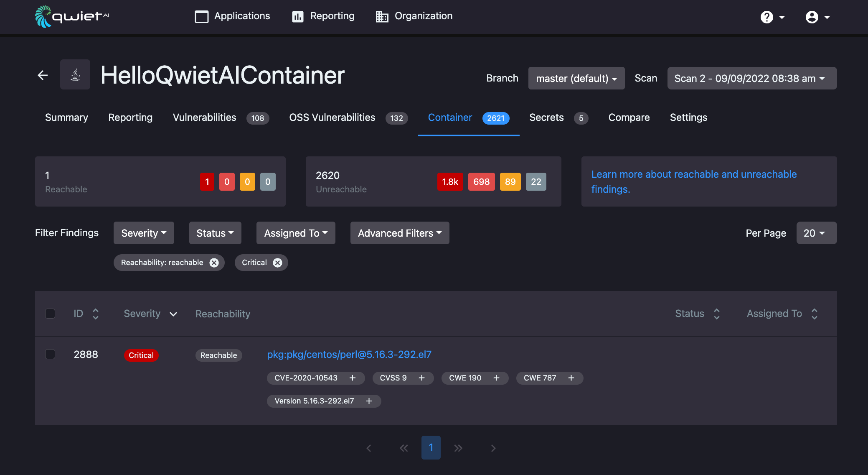Screen dimensions: 868x475
Task: Click the Reachable summary card
Action: coord(160,181)
